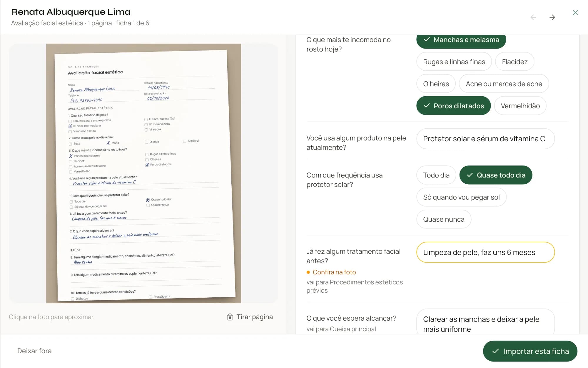Click the patient name Renata Albuquerque Lima
The height and width of the screenshot is (368, 588).
click(71, 12)
